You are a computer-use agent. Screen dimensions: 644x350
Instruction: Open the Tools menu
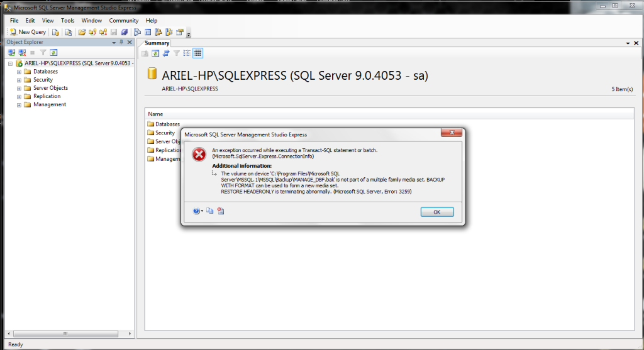click(x=67, y=21)
